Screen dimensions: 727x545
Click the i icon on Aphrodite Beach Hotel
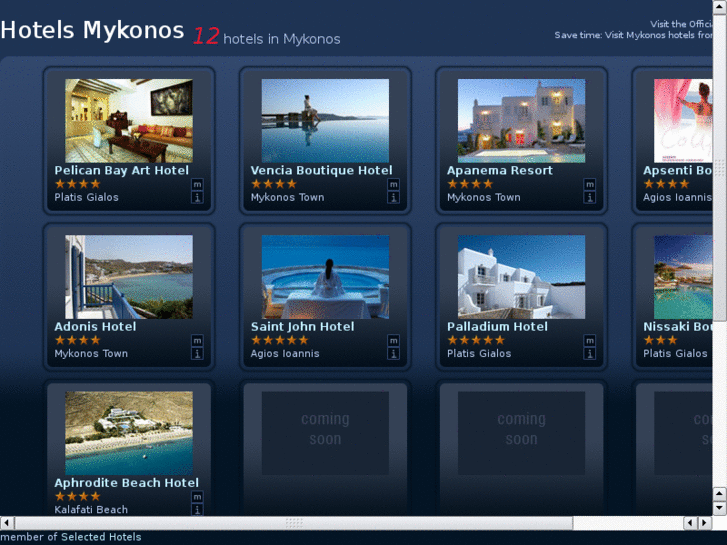click(x=197, y=510)
